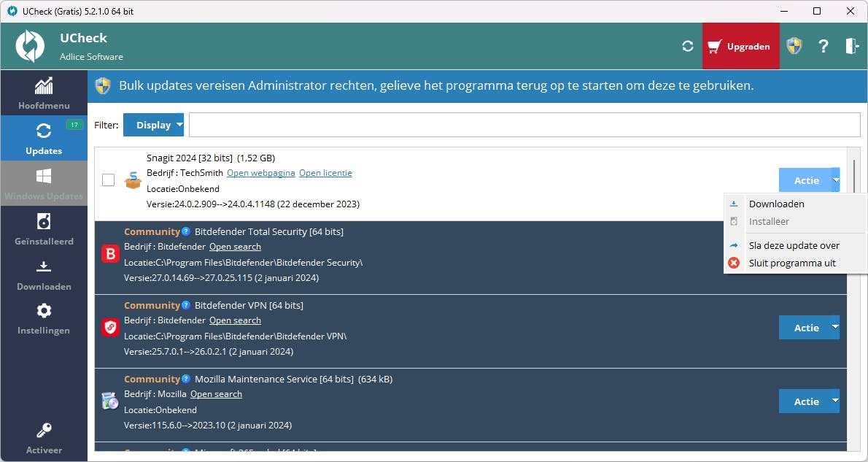The width and height of the screenshot is (868, 462).
Task: Click the Activeer key icon
Action: [x=44, y=431]
